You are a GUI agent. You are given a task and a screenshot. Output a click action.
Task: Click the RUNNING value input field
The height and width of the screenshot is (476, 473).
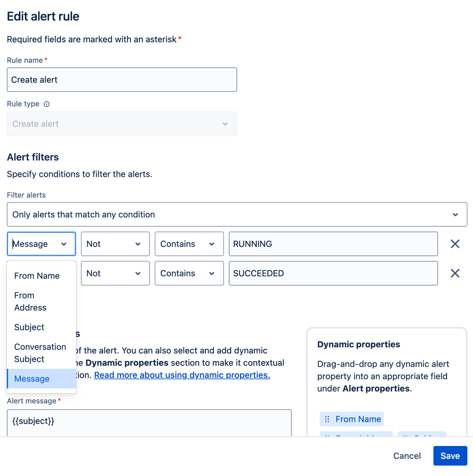[x=333, y=244]
